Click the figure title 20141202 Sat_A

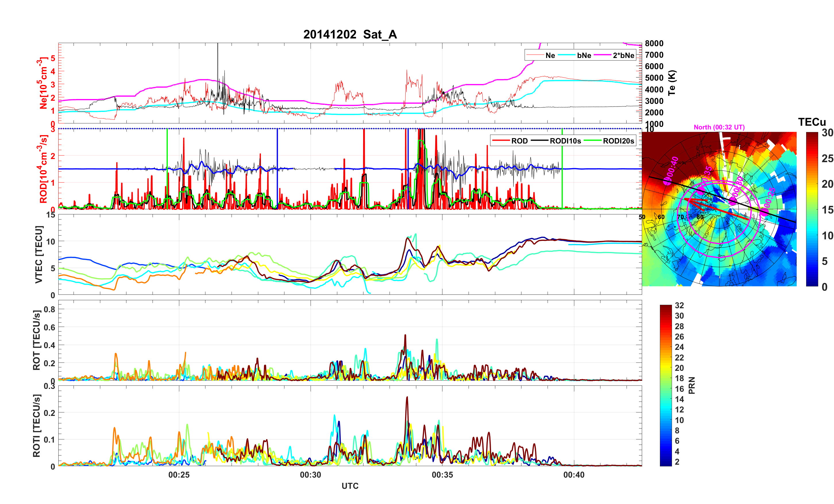point(350,34)
